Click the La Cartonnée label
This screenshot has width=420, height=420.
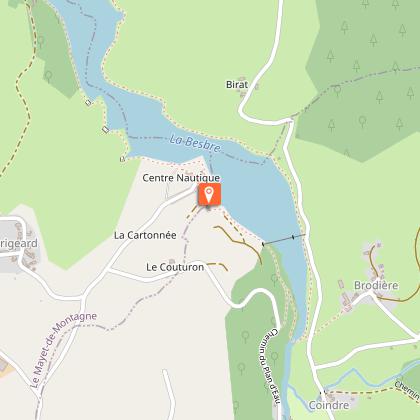click(x=145, y=235)
